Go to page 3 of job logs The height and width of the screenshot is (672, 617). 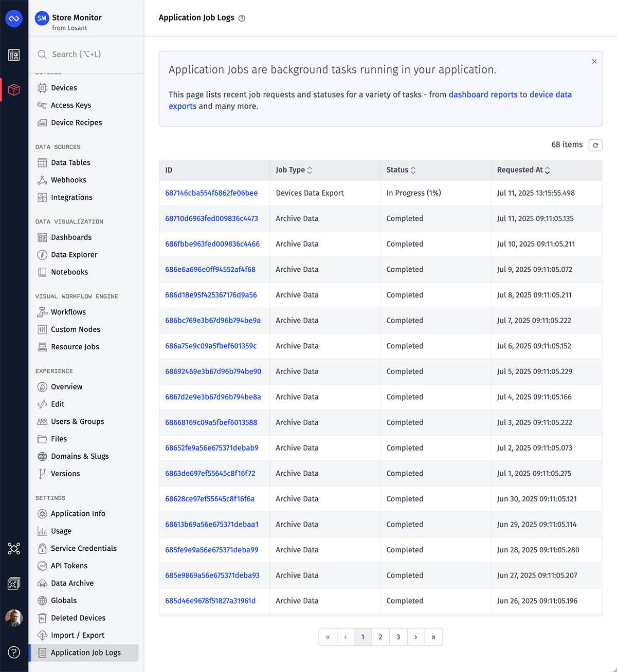click(398, 637)
